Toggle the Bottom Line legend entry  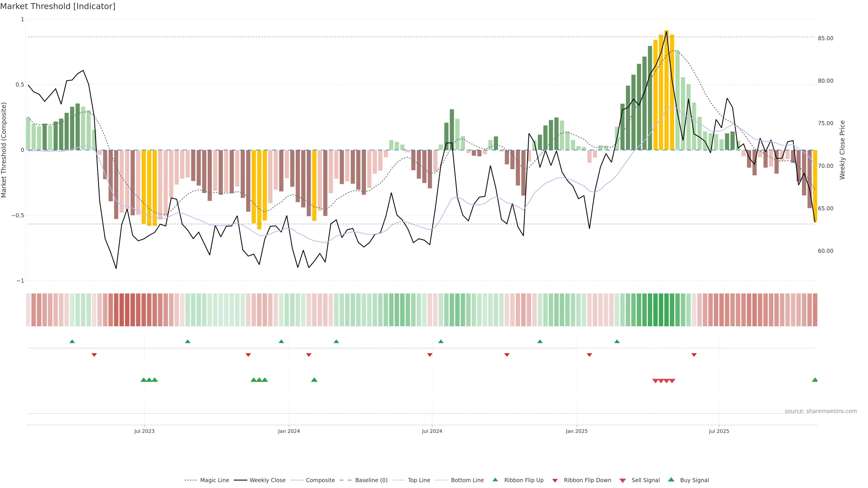[467, 480]
